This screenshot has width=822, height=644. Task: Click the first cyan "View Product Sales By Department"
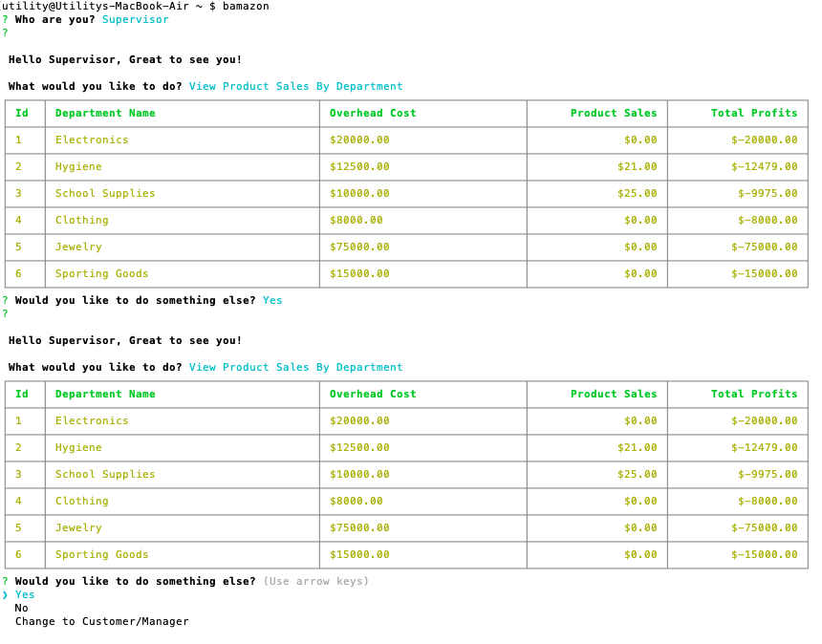(295, 86)
